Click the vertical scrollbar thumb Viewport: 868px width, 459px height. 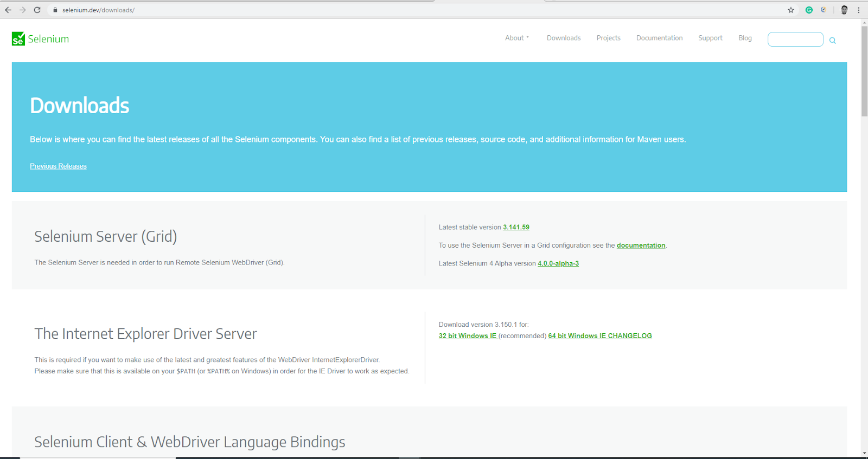tap(864, 70)
